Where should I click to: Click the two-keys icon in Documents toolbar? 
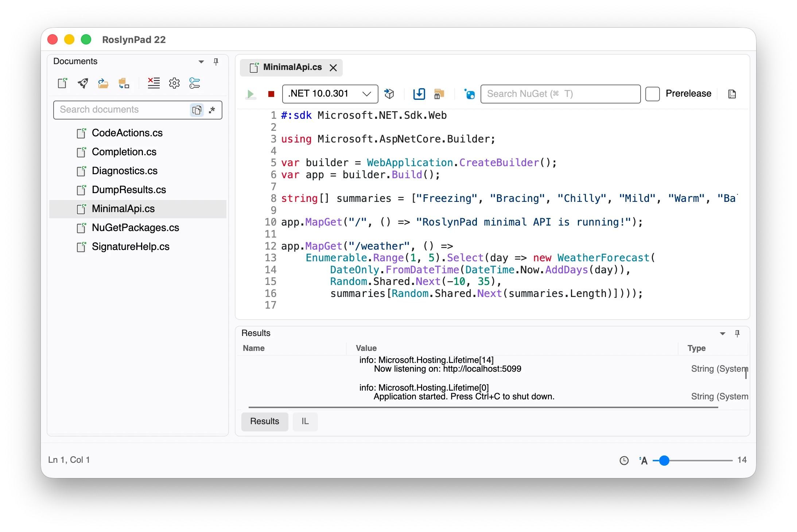tap(195, 83)
